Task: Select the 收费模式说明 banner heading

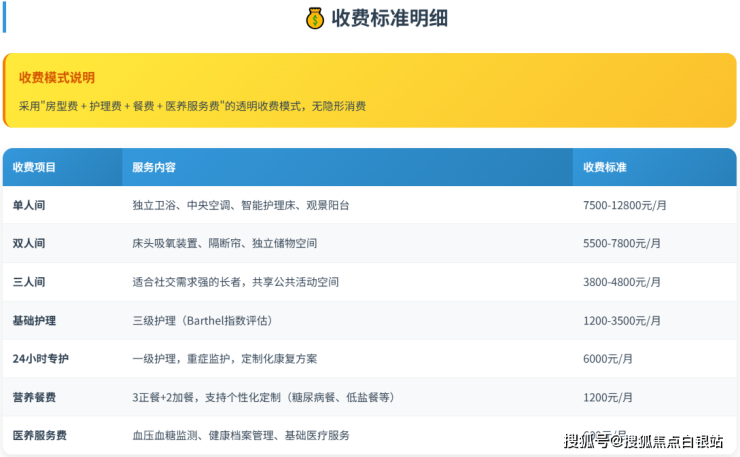Action: 57,78
